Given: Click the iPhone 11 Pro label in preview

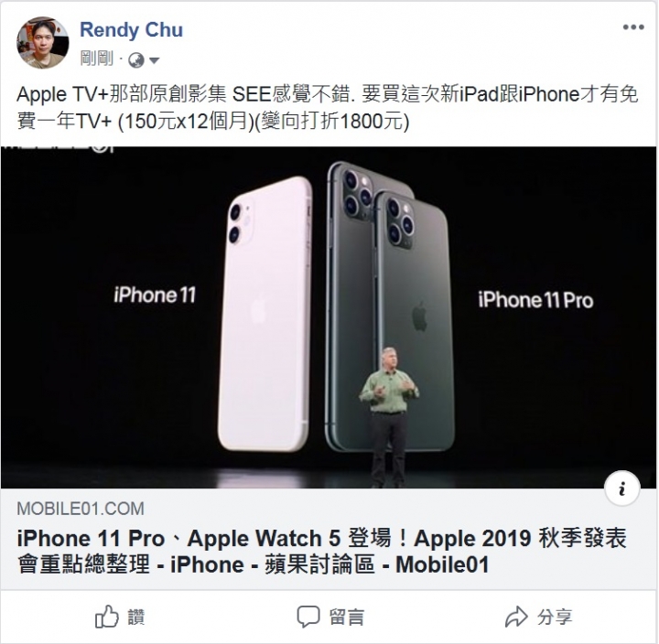Looking at the screenshot, I should [535, 300].
